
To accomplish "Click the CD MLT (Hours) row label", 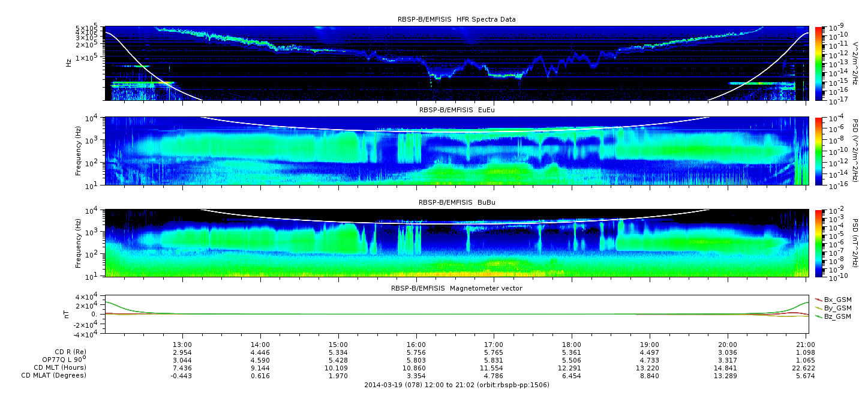I will pyautogui.click(x=60, y=367).
